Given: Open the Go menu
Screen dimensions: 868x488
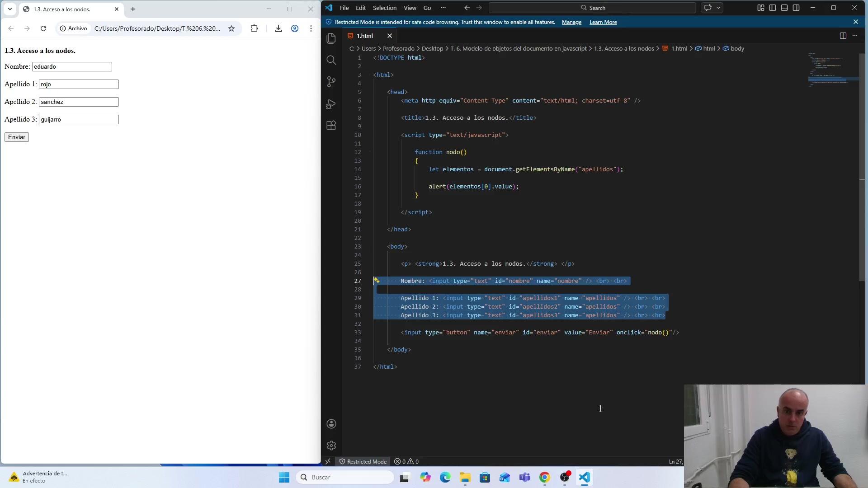Looking at the screenshot, I should [x=427, y=8].
